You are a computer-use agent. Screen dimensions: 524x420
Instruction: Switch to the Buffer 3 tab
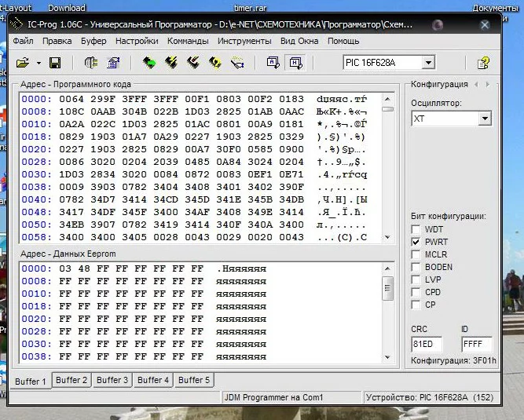112,380
